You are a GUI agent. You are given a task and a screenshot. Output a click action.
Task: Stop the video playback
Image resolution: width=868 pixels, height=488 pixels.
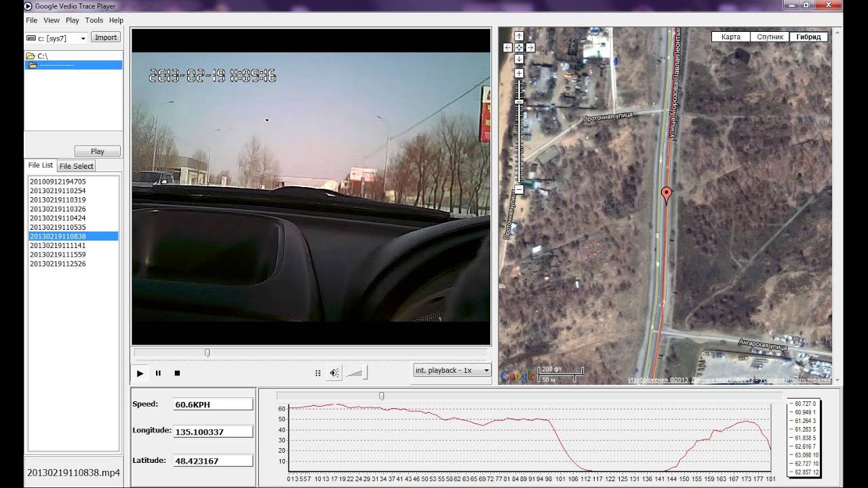click(x=177, y=373)
